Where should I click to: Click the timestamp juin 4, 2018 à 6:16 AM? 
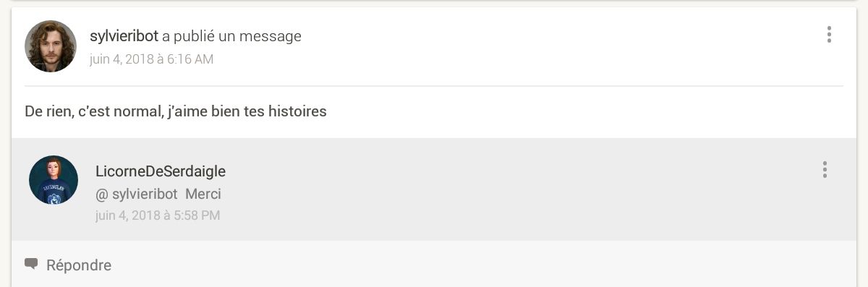(151, 59)
